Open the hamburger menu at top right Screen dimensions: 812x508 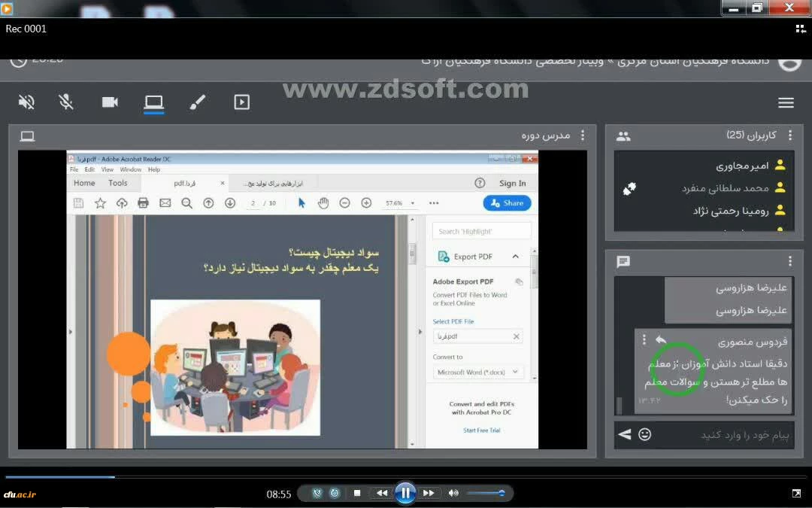(786, 103)
